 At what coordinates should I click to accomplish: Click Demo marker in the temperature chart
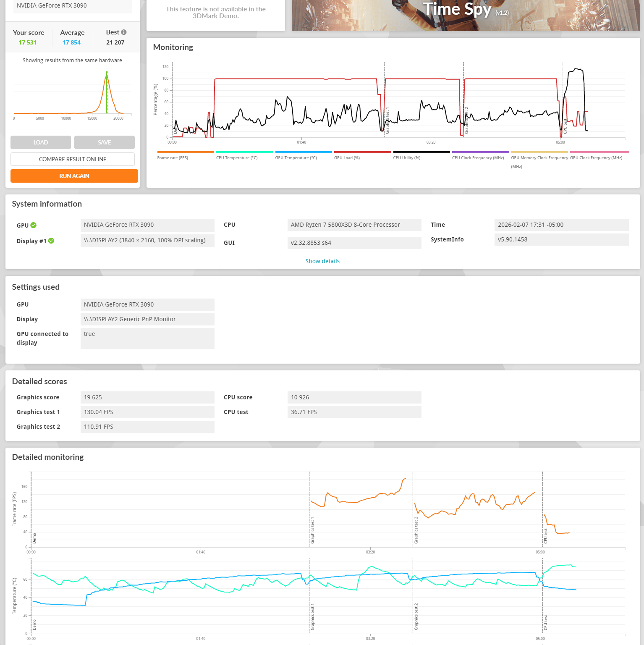click(34, 625)
